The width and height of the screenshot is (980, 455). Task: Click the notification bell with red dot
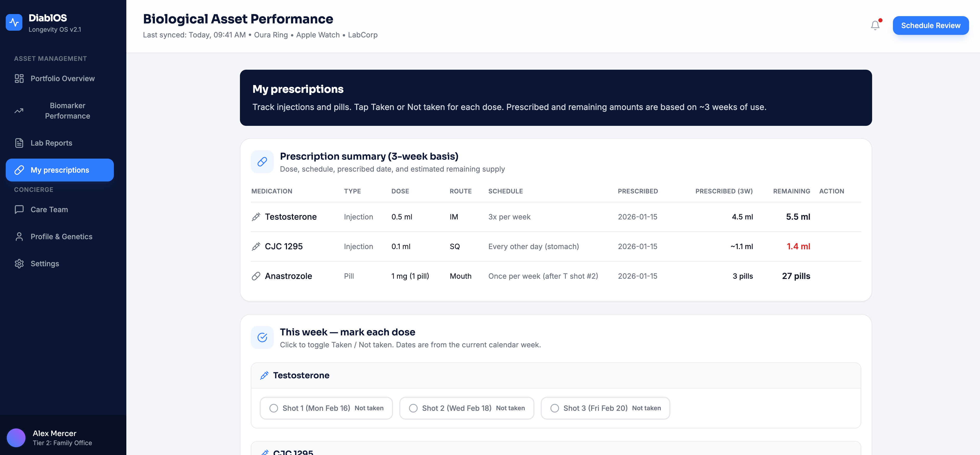(x=875, y=25)
